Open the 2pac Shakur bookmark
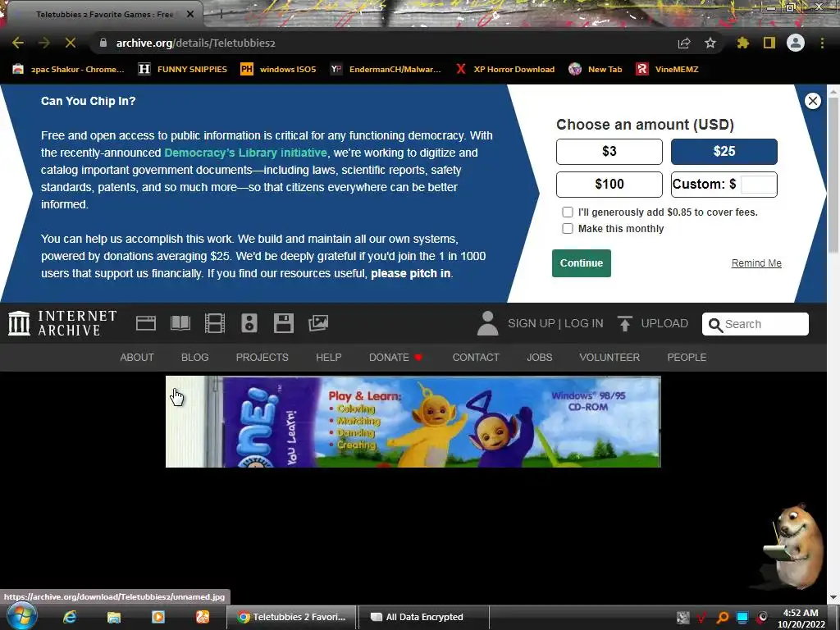The width and height of the screenshot is (840, 630). click(69, 69)
